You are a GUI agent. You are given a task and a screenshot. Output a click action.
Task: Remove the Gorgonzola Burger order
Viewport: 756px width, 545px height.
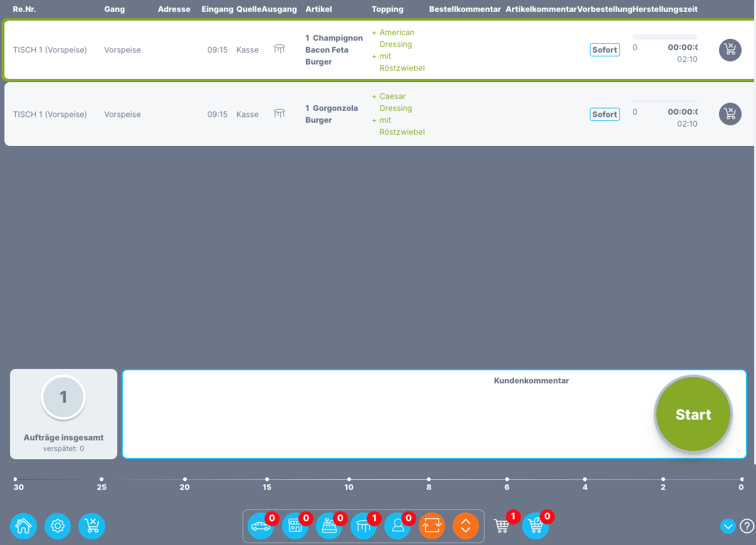[x=730, y=114]
